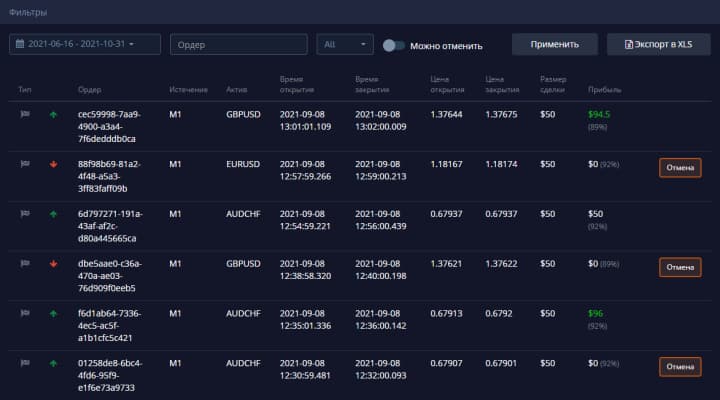Expand the 'All' filter dropdown
The height and width of the screenshot is (400, 720).
pyautogui.click(x=344, y=45)
